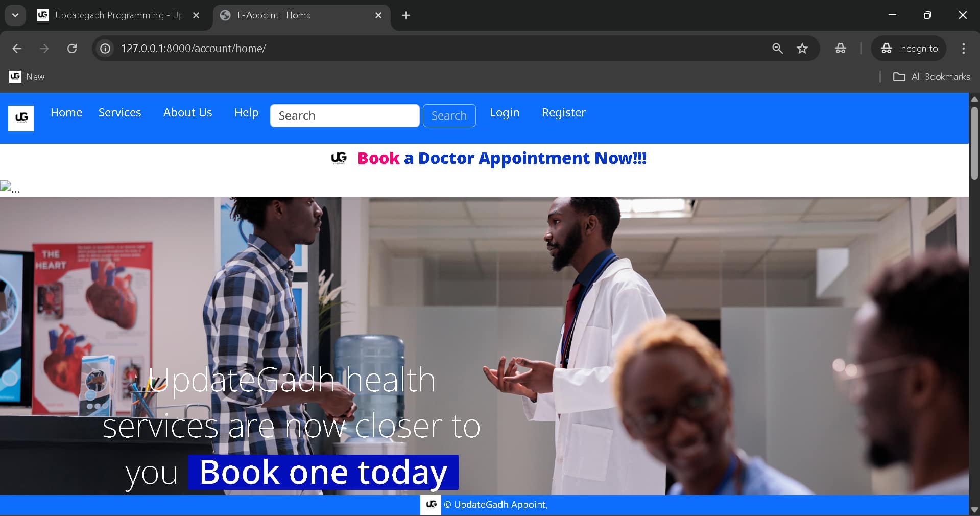980x516 pixels.
Task: Click inside the Search input field
Action: click(x=345, y=115)
